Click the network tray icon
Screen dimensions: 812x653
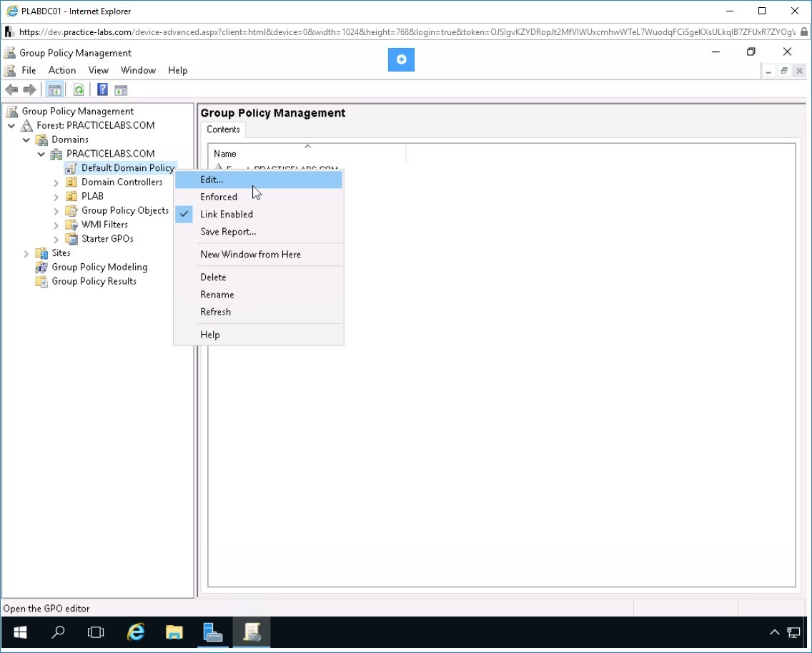click(x=793, y=632)
